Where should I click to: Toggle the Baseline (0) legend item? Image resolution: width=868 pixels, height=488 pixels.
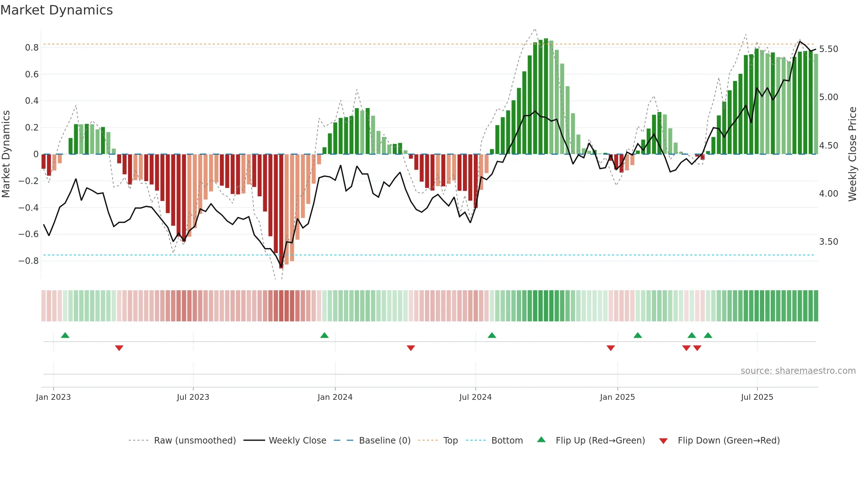372,440
